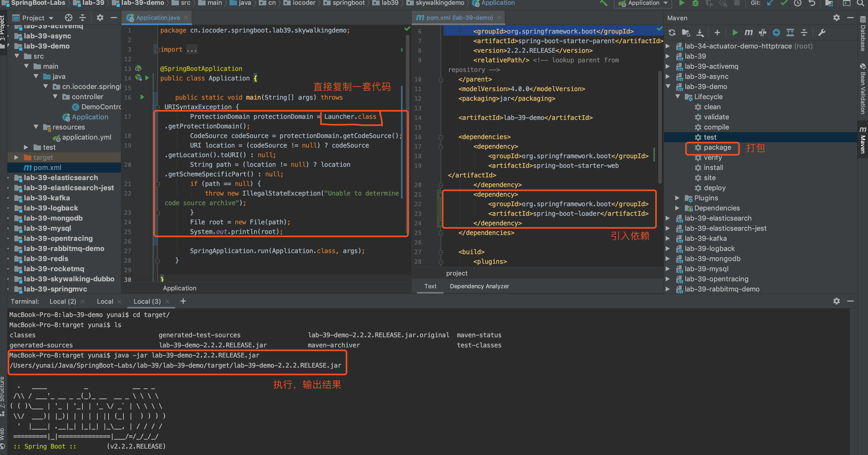Viewport: 868px width, 455px height.
Task: Click Reimport All Maven Projects icon
Action: (x=672, y=33)
